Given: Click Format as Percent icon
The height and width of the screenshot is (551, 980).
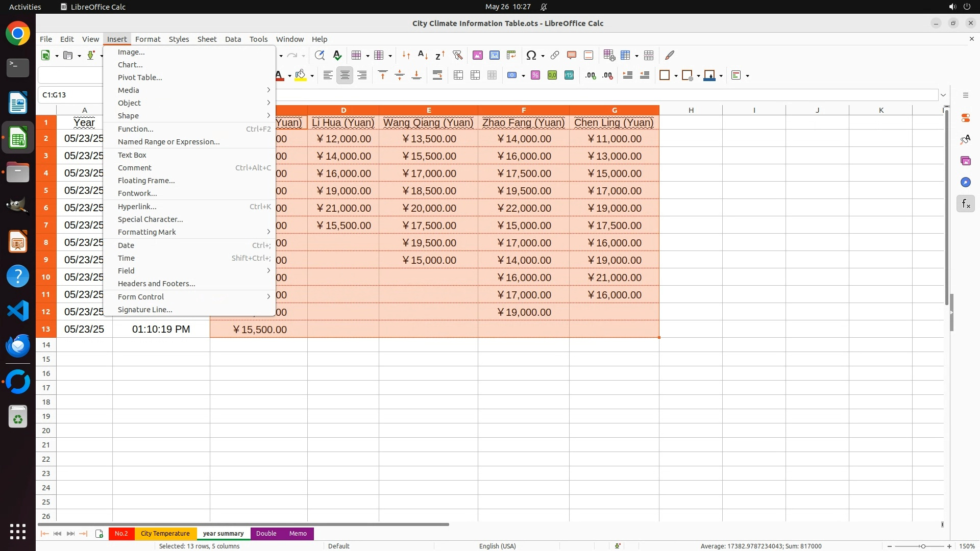Looking at the screenshot, I should 535,76.
